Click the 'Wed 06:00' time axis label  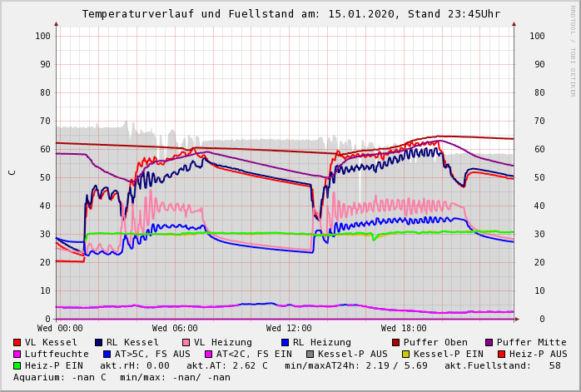coord(175,328)
